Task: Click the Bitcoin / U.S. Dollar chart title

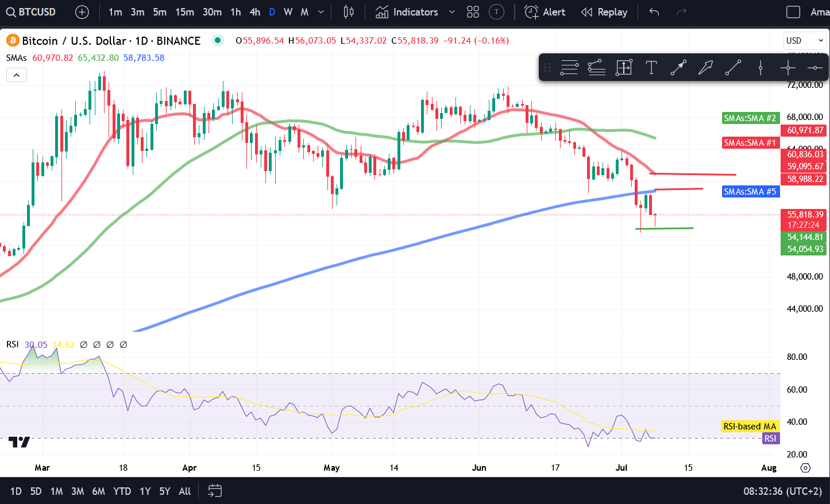Action: (x=111, y=41)
